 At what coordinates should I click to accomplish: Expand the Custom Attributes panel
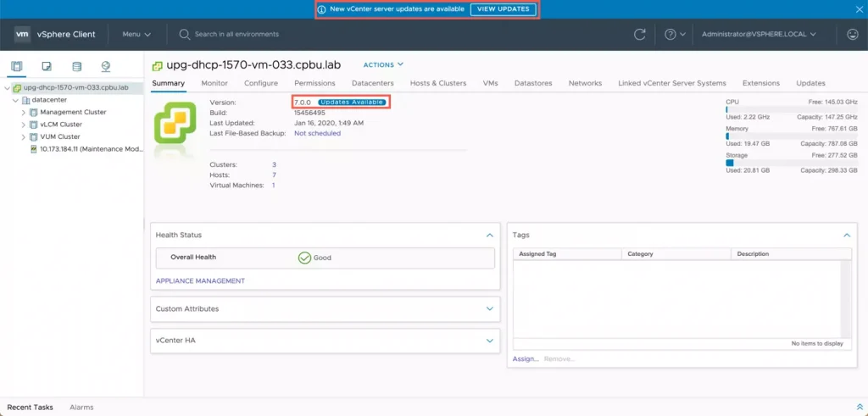point(489,309)
